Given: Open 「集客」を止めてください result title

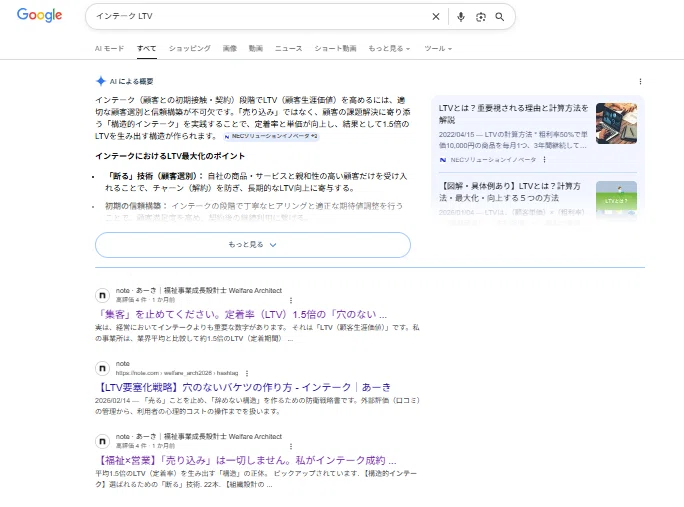Looking at the screenshot, I should 241,315.
